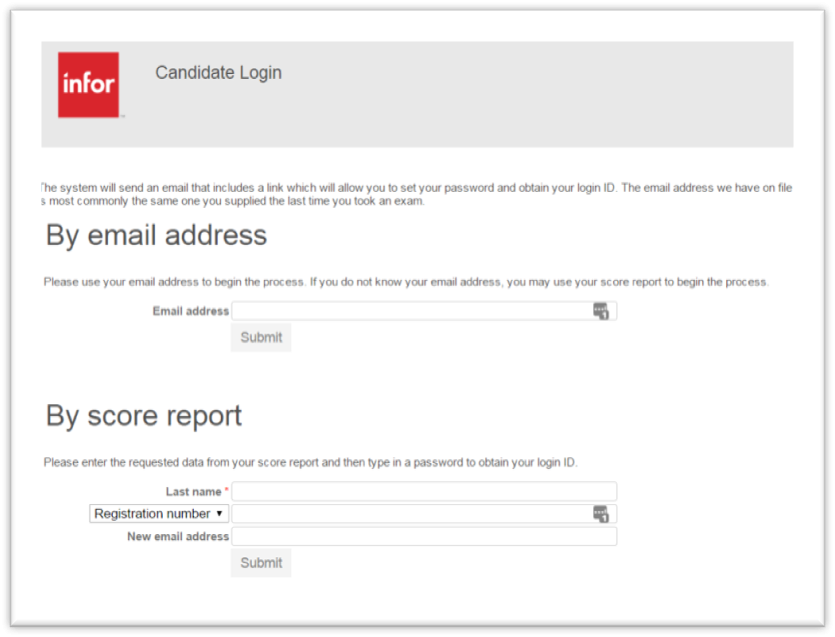Click the Candidate Login title
Screen dimensions: 835x637
(x=218, y=72)
